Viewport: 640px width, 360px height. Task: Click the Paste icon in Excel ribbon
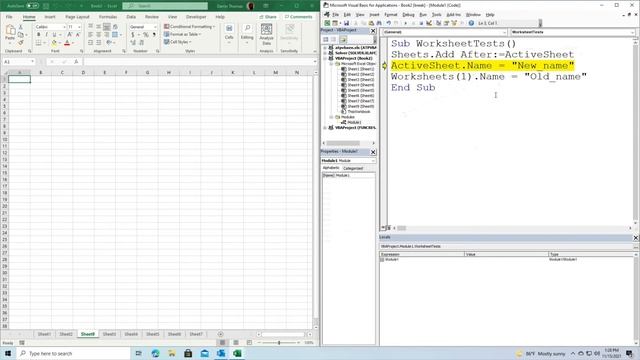(x=10, y=32)
